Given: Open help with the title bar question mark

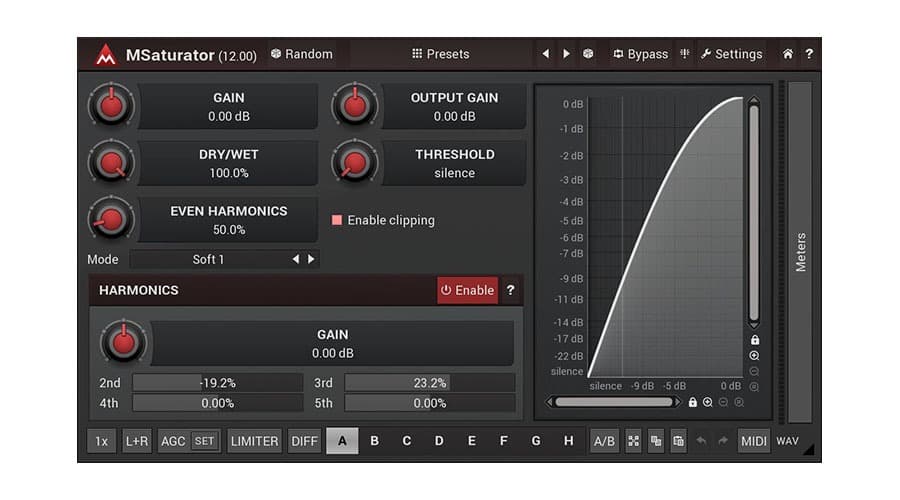Looking at the screenshot, I should [809, 54].
